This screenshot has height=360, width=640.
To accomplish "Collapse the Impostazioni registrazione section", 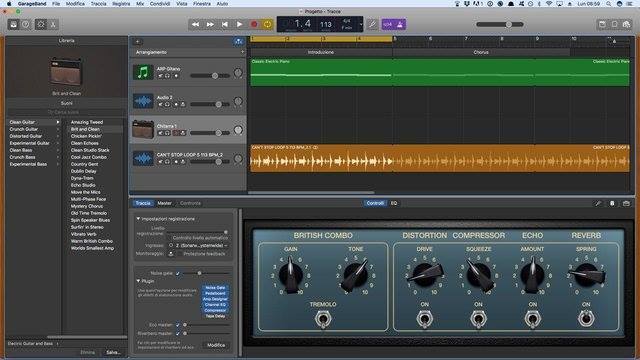I will [138, 219].
